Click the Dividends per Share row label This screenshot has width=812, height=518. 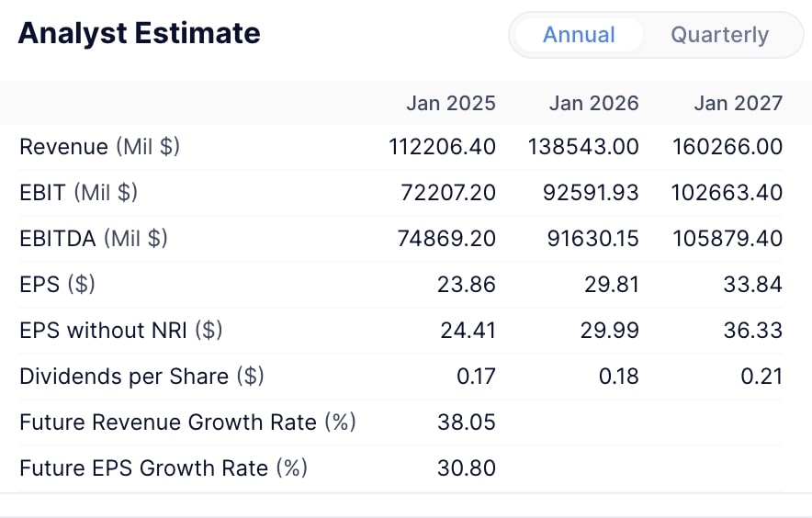pyautogui.click(x=141, y=377)
